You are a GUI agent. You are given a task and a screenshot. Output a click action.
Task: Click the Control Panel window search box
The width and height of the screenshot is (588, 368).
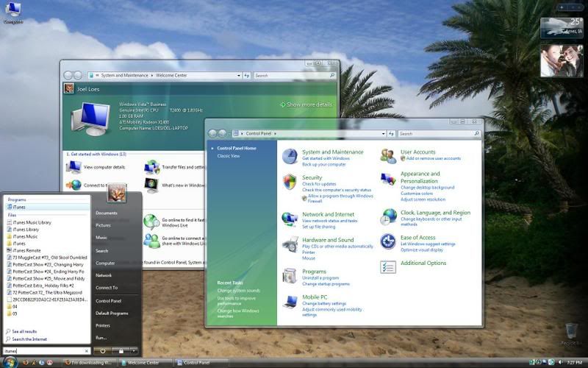pos(439,134)
